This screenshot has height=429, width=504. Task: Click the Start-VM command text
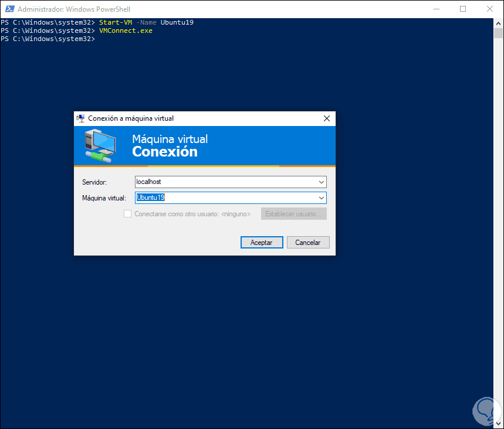click(x=116, y=22)
